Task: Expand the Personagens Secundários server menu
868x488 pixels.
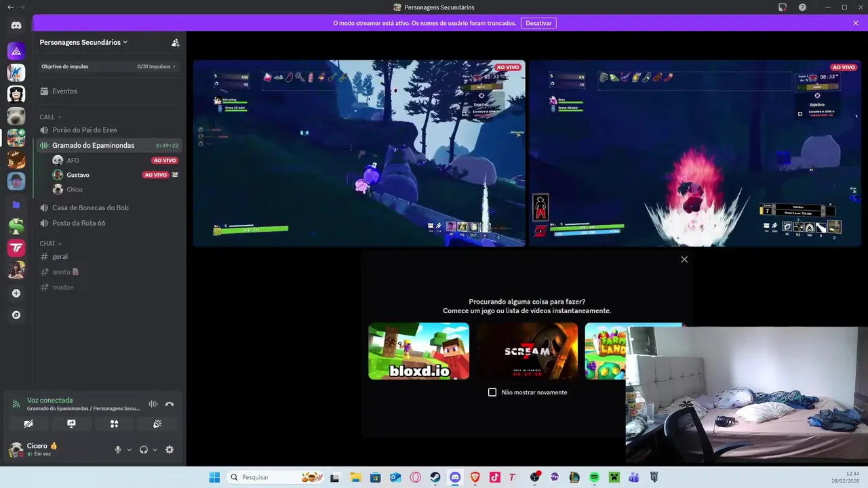Action: click(x=84, y=42)
